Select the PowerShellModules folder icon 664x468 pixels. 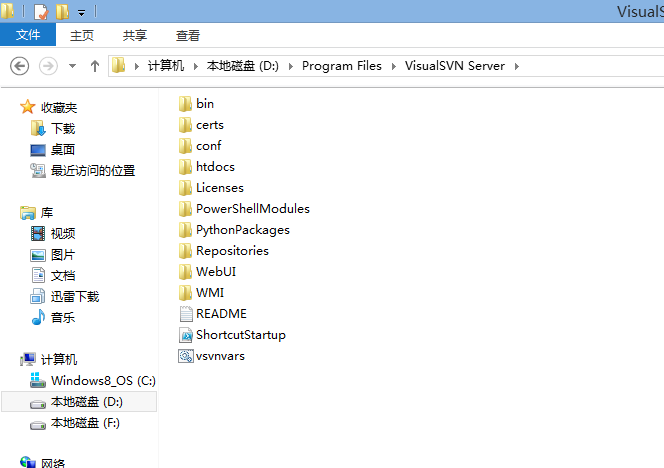[185, 209]
